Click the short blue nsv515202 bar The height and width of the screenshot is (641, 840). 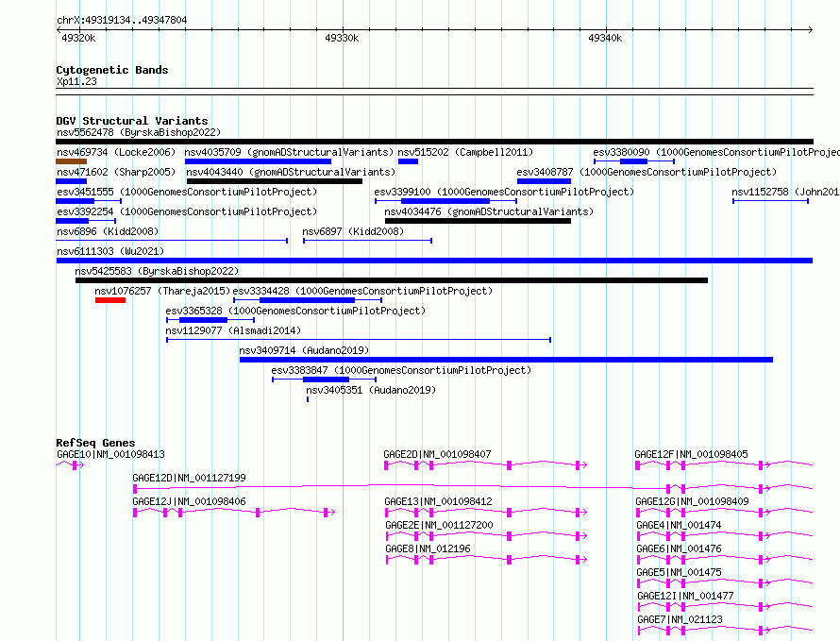[408, 161]
